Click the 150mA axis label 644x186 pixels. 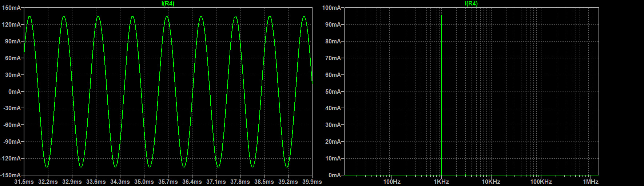point(11,8)
